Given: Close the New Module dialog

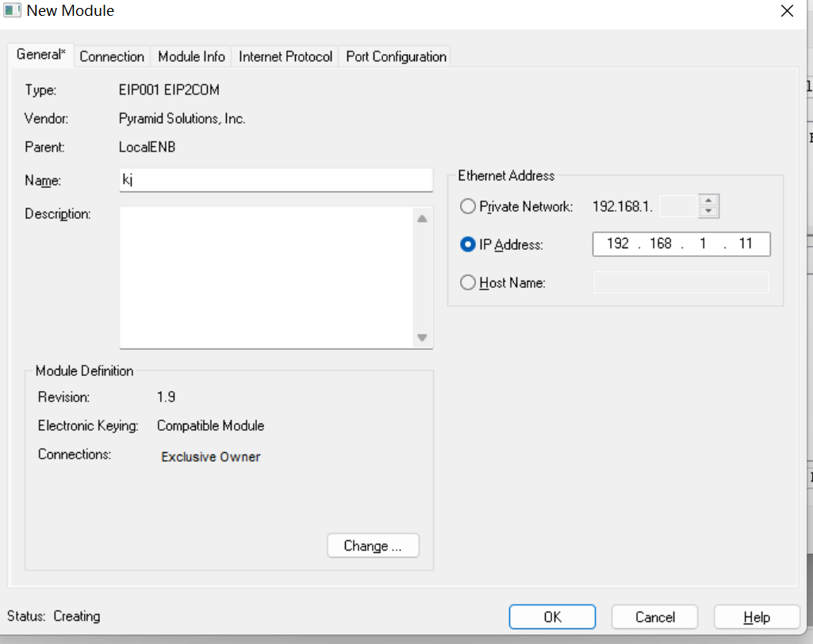Looking at the screenshot, I should coord(787,11).
